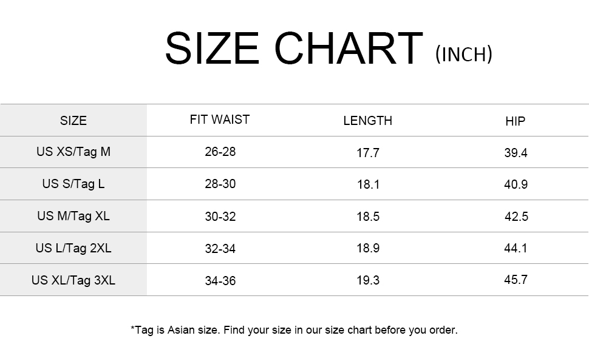This screenshot has height=364, width=589.
Task: Click the US L/Tag 2XL row label
Action: pos(73,248)
